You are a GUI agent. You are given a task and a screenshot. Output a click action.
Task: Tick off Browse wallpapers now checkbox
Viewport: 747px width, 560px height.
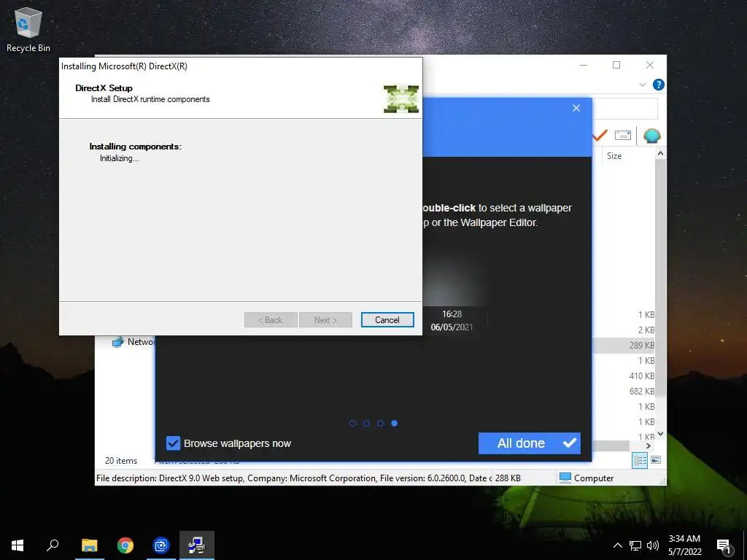click(173, 443)
